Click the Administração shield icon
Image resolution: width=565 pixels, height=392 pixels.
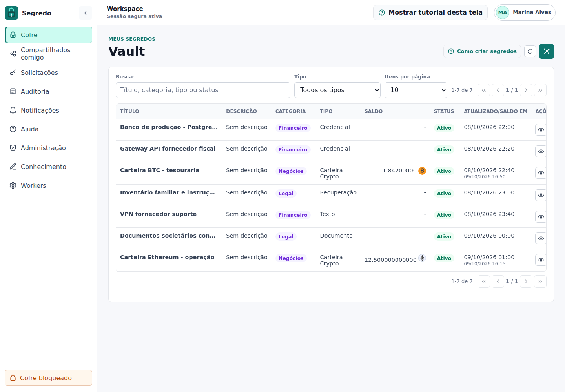(13, 148)
